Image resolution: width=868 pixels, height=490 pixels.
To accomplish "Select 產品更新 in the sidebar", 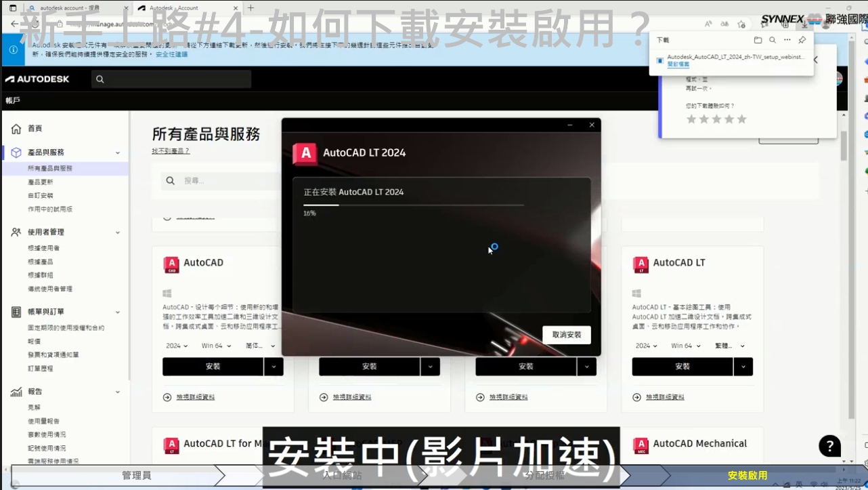I will (x=40, y=182).
